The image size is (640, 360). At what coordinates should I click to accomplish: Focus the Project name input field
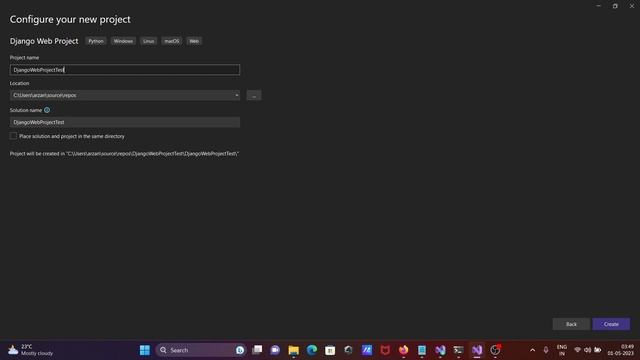(125, 70)
